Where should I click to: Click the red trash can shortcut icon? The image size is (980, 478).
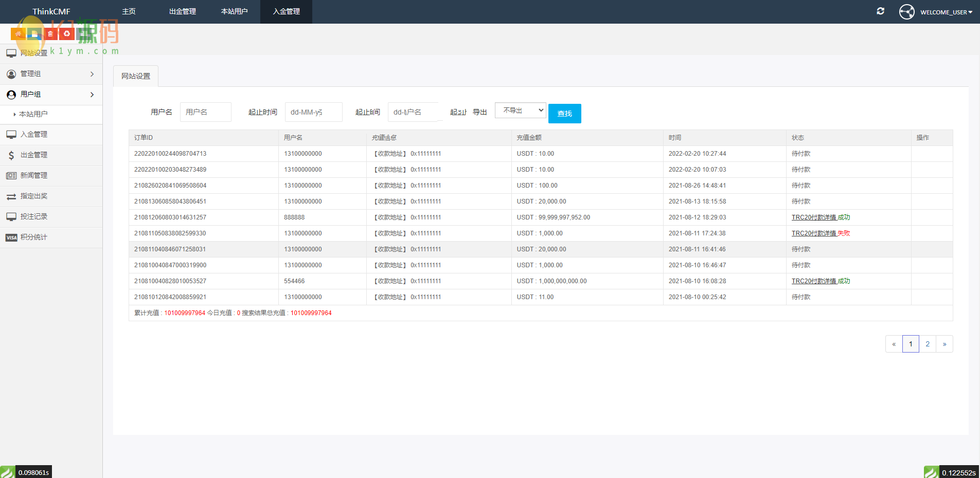(x=50, y=34)
